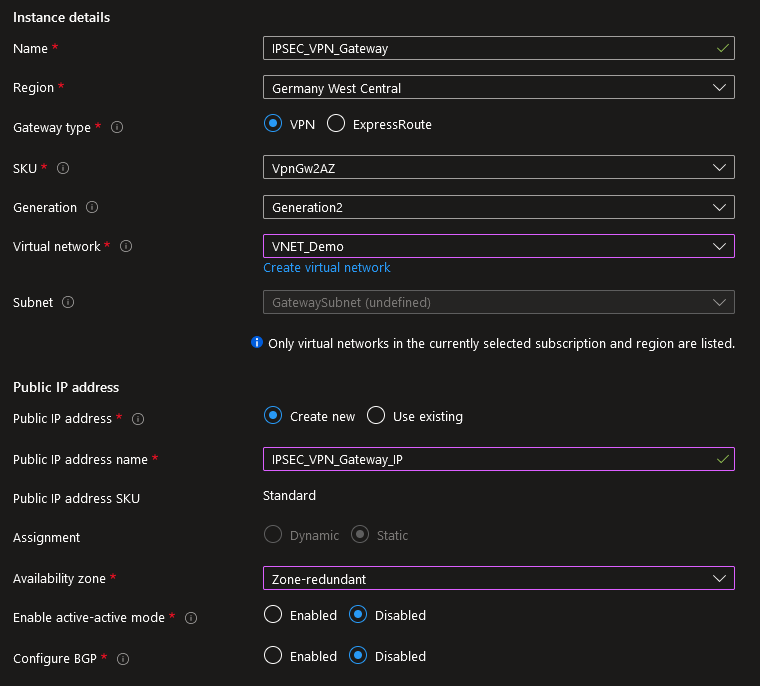Expand the Availability zone dropdown
Screen dimensions: 760x686
coord(498,578)
